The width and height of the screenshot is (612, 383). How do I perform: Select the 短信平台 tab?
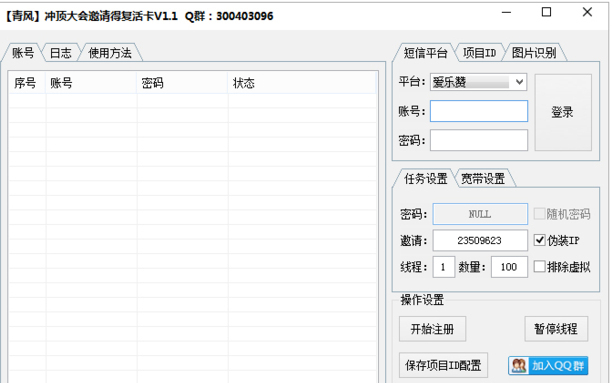(425, 53)
